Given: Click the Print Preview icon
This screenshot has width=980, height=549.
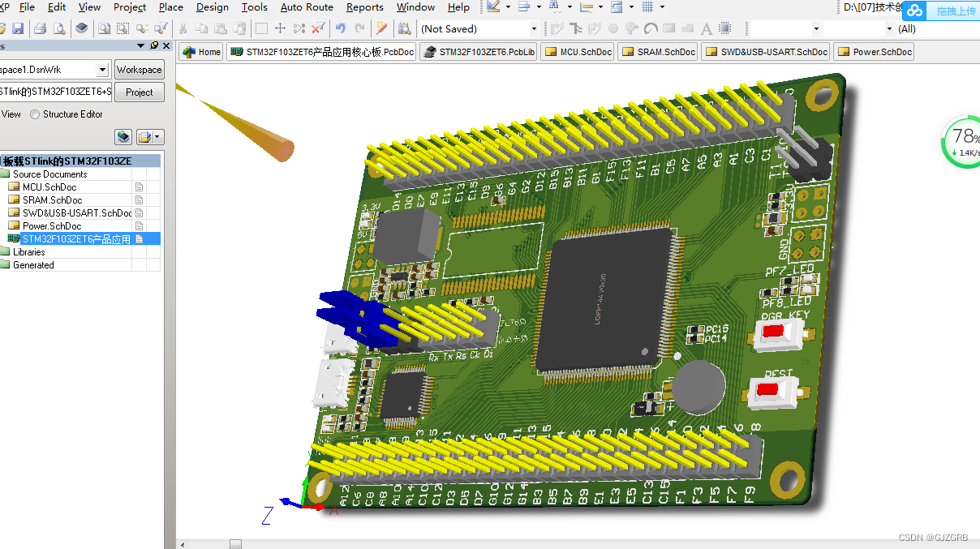Looking at the screenshot, I should pyautogui.click(x=58, y=28).
